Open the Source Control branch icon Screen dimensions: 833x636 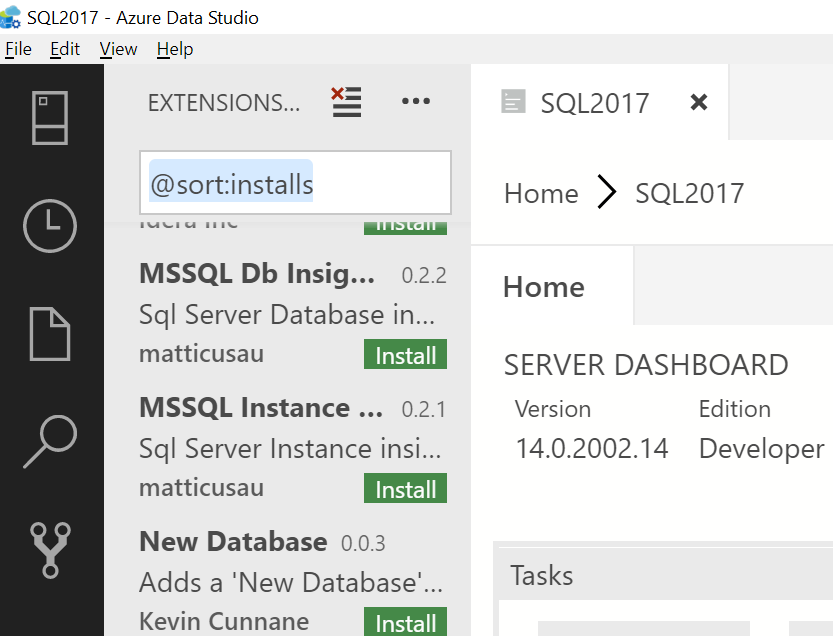pos(50,549)
